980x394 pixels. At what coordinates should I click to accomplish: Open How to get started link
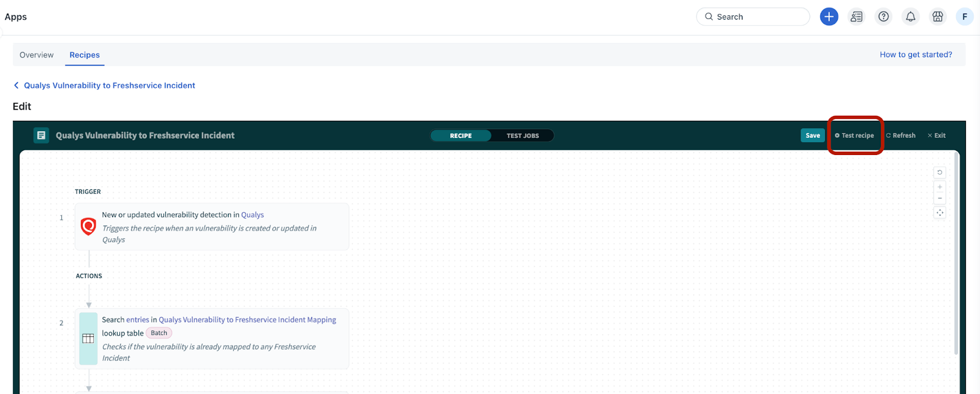pos(916,55)
